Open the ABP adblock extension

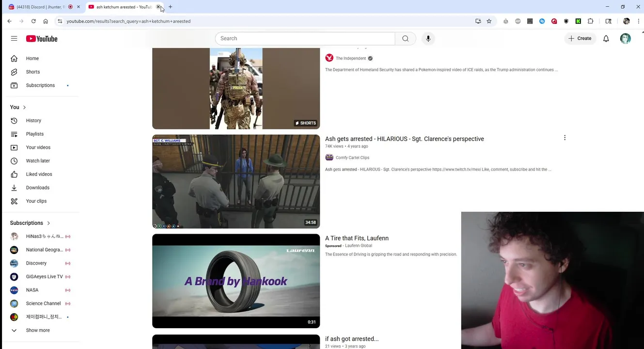(518, 21)
